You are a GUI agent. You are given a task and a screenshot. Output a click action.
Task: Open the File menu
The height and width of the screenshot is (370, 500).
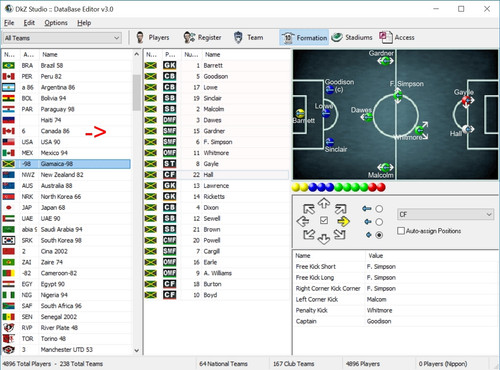pos(9,23)
